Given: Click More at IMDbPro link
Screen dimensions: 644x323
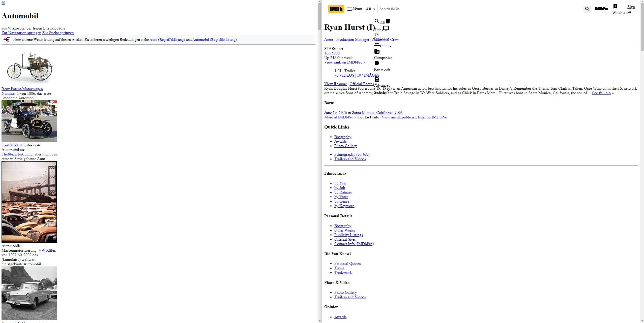Looking at the screenshot, I should [339, 117].
